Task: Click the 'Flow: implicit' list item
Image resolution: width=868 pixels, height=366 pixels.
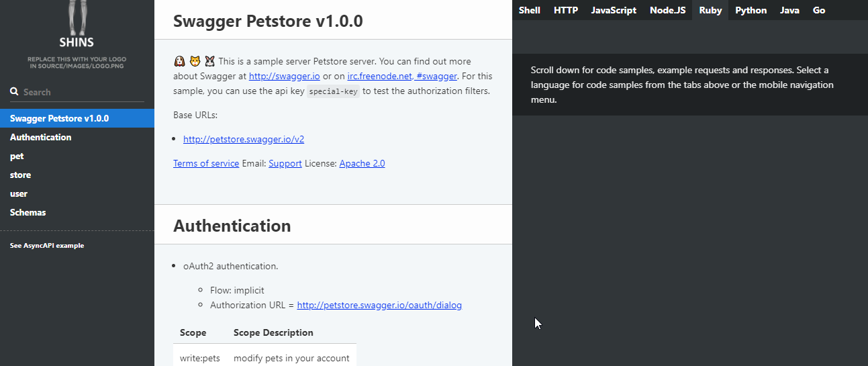Action: point(237,290)
